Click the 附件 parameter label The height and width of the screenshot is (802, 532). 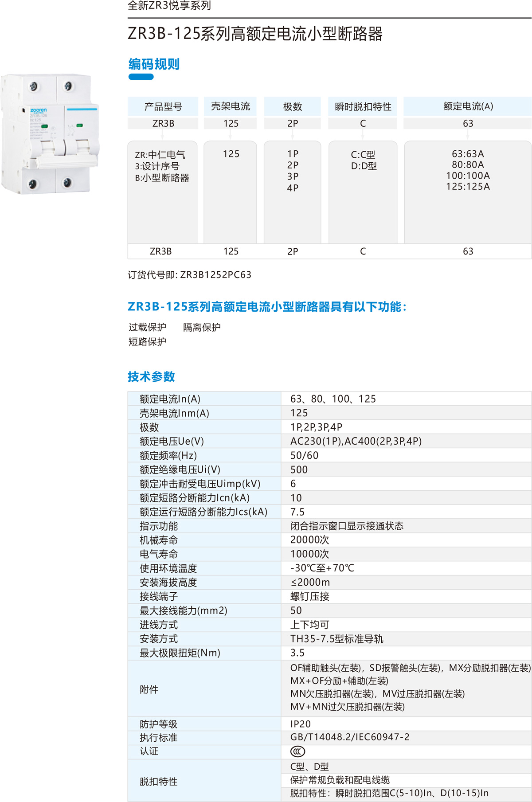149,690
